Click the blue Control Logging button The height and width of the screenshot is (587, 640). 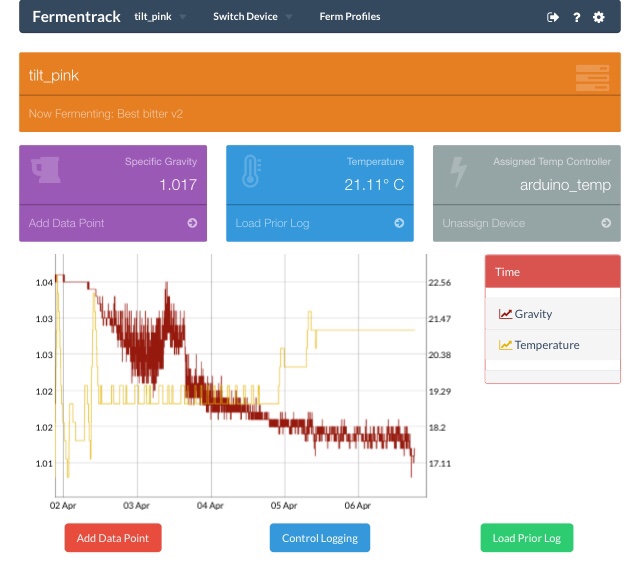(320, 538)
